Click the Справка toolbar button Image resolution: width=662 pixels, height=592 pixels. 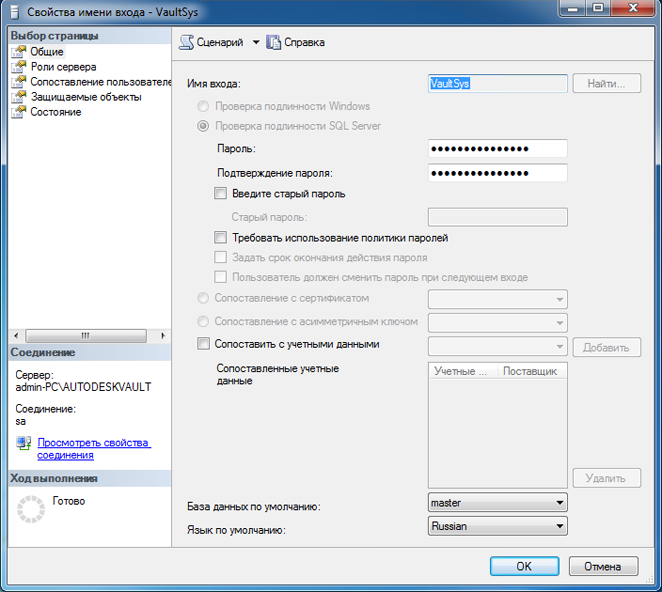pyautogui.click(x=296, y=42)
